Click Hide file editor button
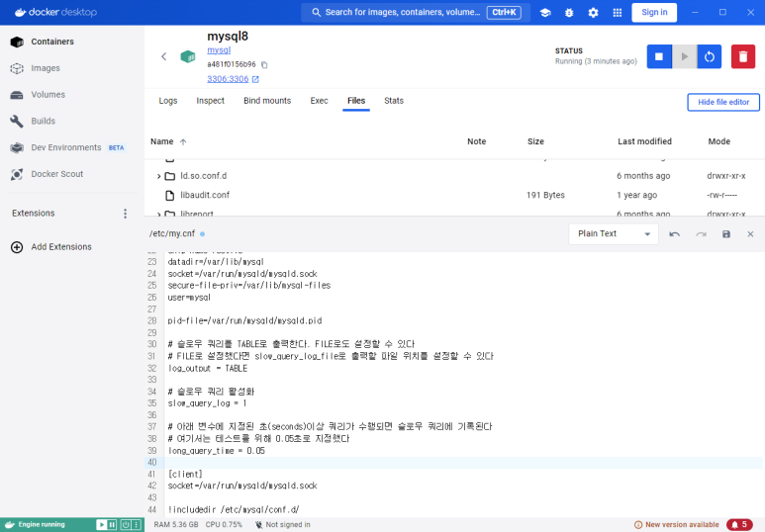This screenshot has width=765, height=532. pos(723,102)
